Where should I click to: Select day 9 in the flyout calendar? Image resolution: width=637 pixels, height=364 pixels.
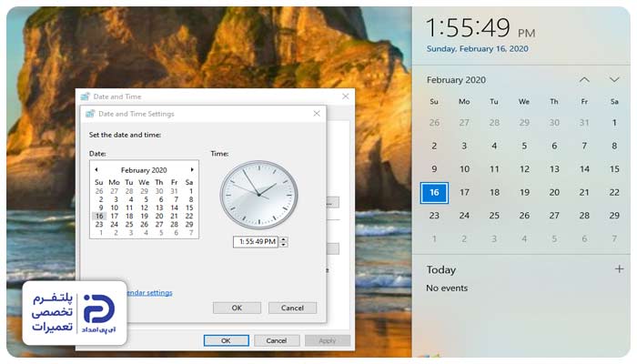(434, 169)
